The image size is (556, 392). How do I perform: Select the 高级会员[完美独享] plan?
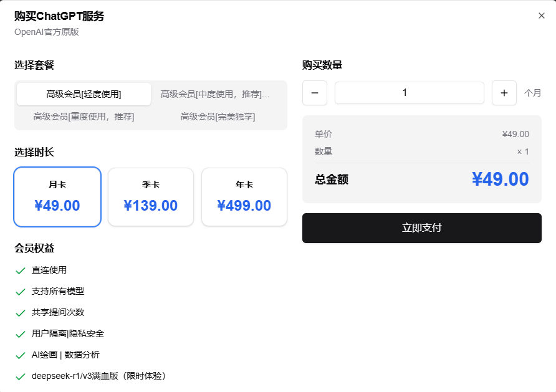pos(218,117)
